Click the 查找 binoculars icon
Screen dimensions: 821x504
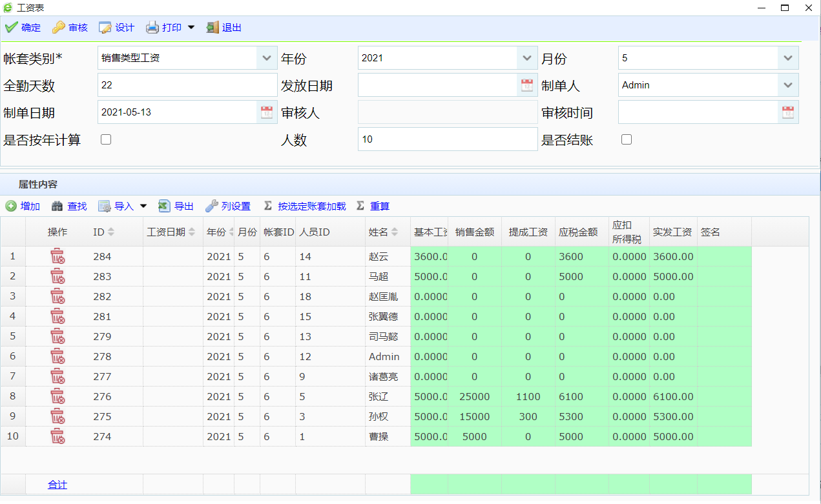[x=57, y=207]
